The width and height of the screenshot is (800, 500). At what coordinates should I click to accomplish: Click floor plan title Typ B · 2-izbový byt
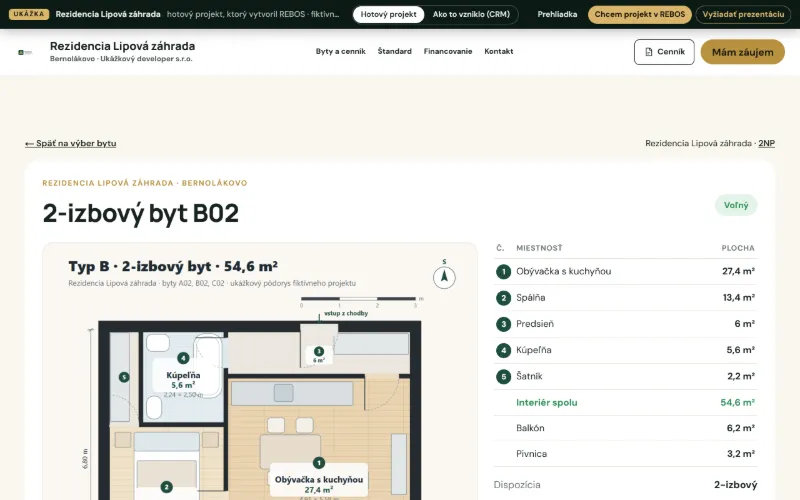(x=173, y=266)
